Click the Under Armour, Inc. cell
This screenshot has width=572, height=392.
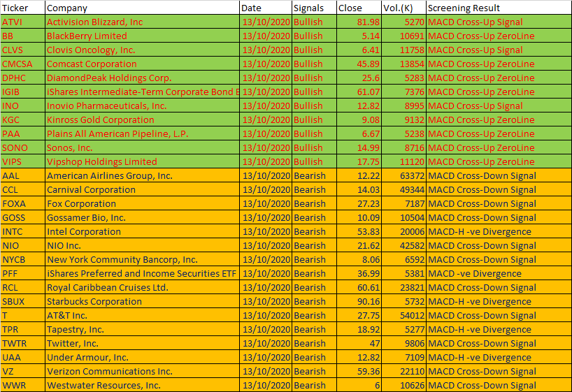point(142,357)
